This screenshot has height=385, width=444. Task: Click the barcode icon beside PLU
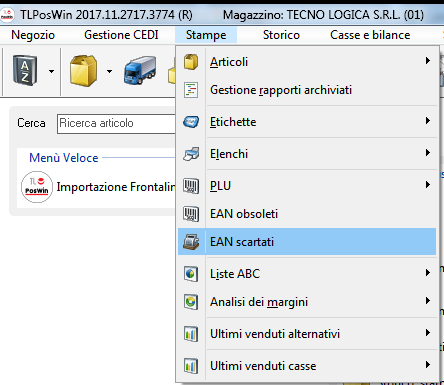[x=191, y=186]
